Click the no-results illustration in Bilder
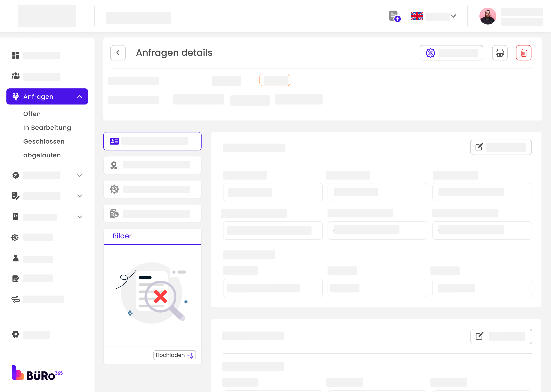The width and height of the screenshot is (551, 392). coord(152,292)
